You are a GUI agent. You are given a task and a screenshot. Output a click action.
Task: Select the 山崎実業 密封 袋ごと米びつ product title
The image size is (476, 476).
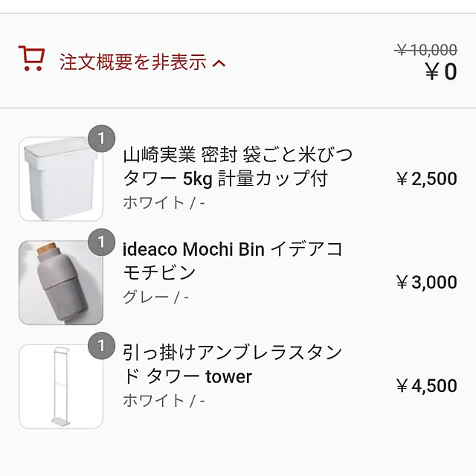[x=237, y=167]
